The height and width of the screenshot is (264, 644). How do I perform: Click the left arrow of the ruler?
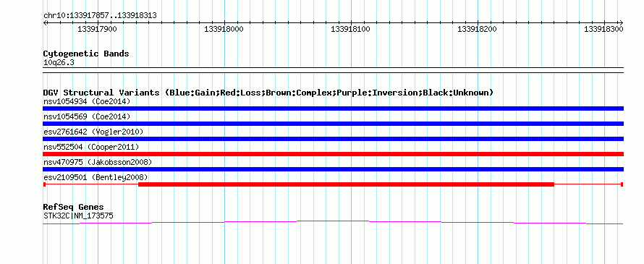click(45, 23)
